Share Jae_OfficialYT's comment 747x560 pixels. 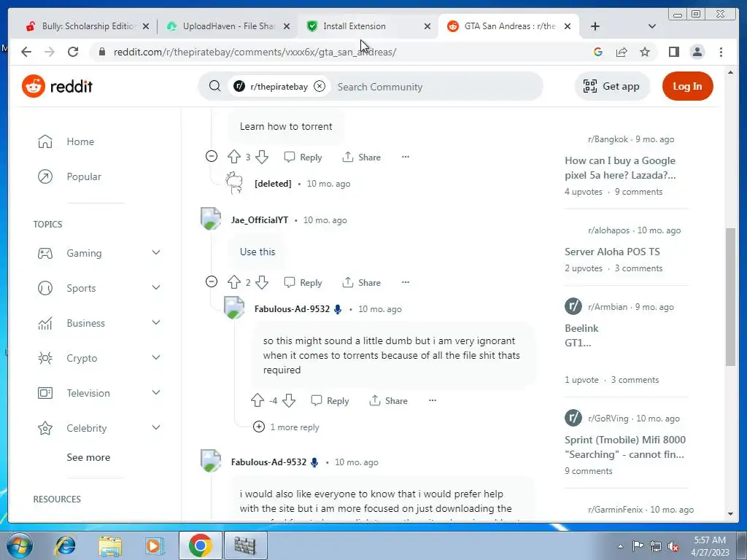coord(362,282)
